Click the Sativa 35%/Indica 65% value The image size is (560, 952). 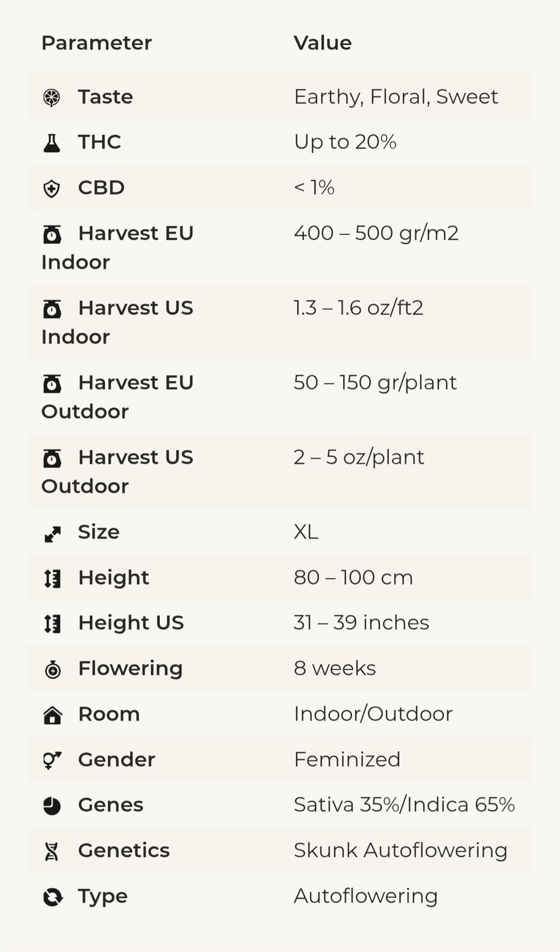pyautogui.click(x=404, y=805)
